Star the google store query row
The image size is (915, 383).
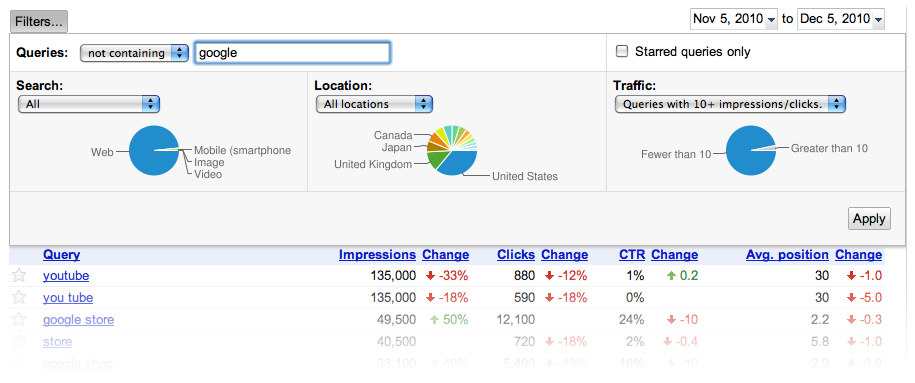(x=19, y=320)
